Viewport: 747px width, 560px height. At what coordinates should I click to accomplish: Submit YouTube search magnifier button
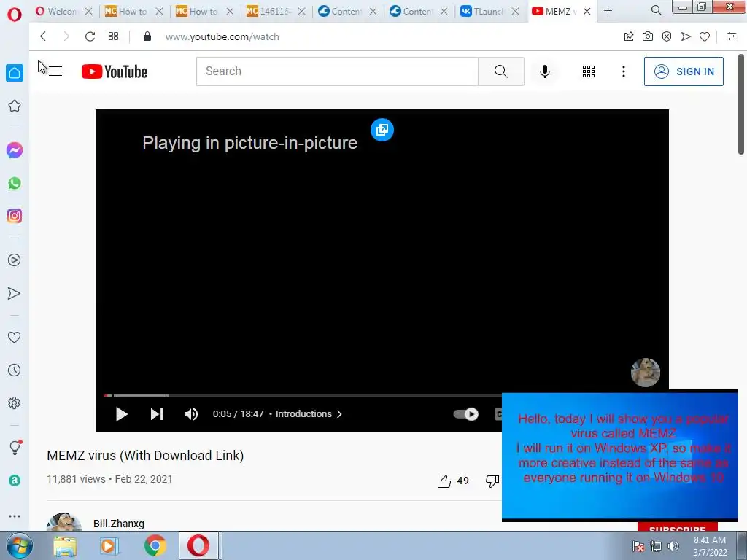click(x=500, y=71)
